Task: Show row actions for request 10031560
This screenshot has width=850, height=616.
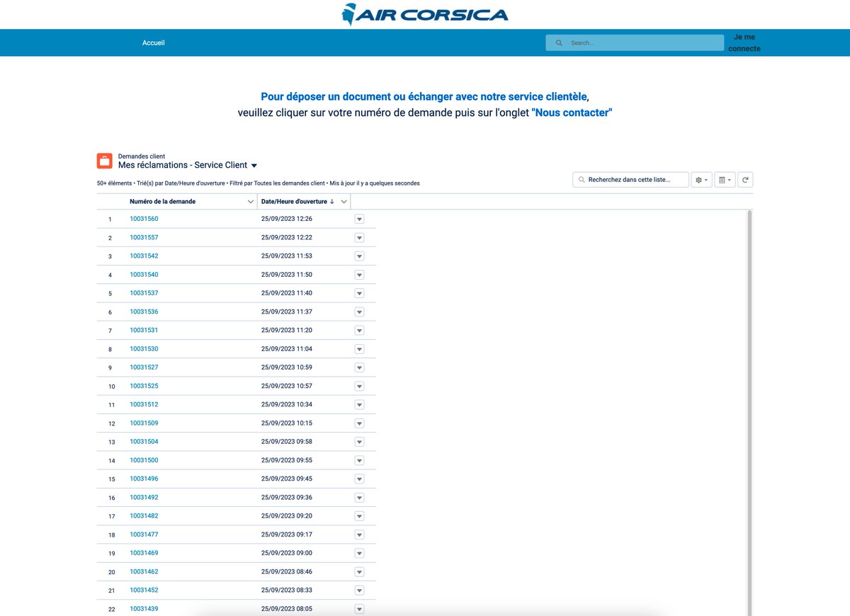Action: pyautogui.click(x=359, y=219)
